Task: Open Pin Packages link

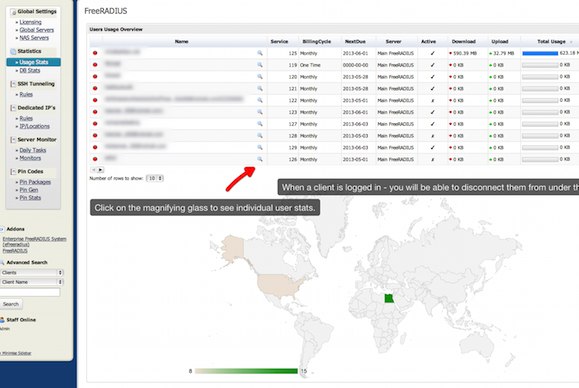Action: click(x=35, y=182)
